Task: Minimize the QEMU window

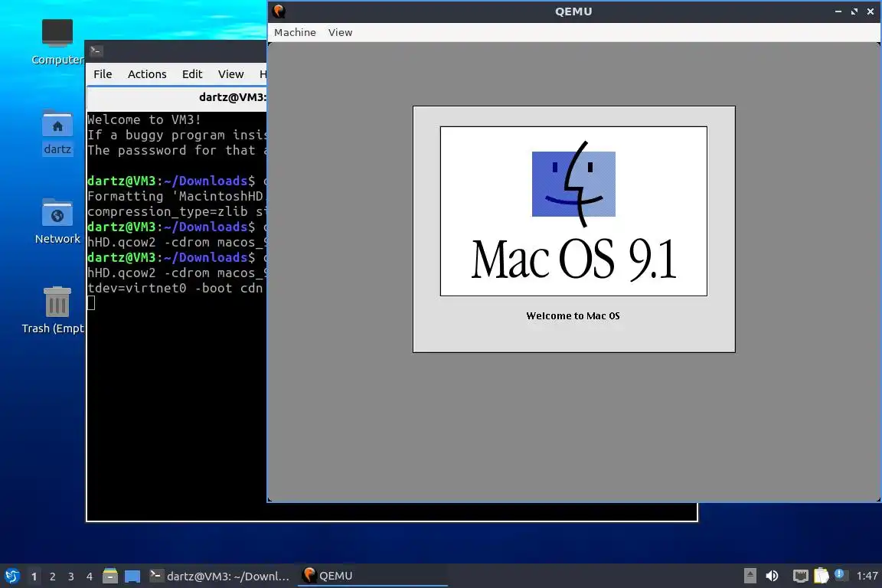Action: [838, 11]
